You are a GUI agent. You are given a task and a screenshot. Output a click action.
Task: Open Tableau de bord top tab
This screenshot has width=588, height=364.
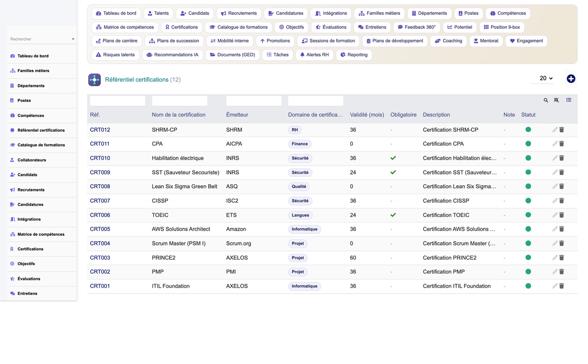click(116, 13)
